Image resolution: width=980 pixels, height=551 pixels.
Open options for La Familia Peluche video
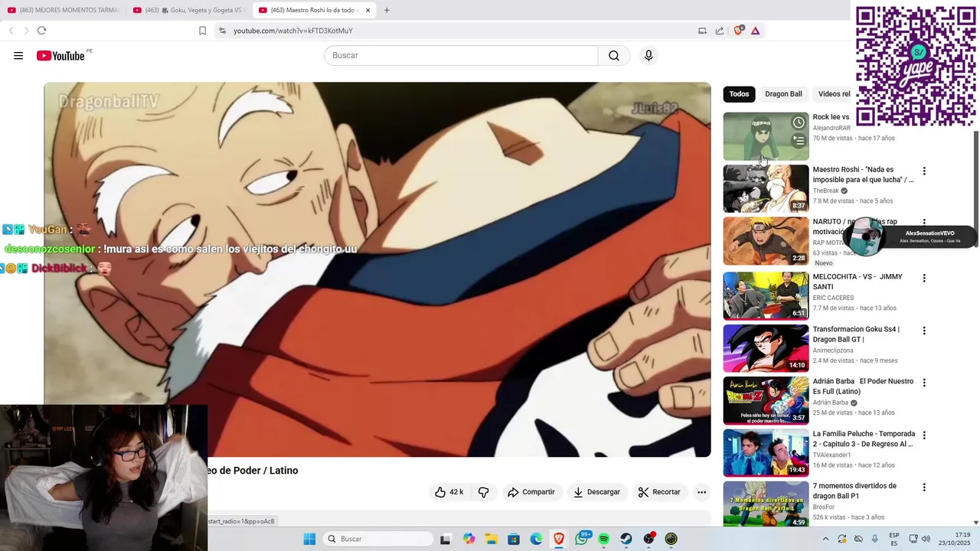[924, 435]
